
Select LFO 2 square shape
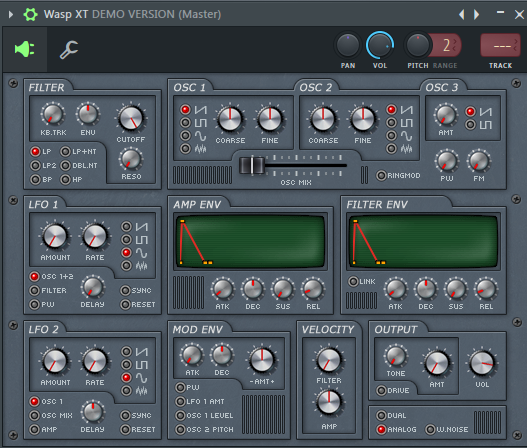tap(126, 365)
